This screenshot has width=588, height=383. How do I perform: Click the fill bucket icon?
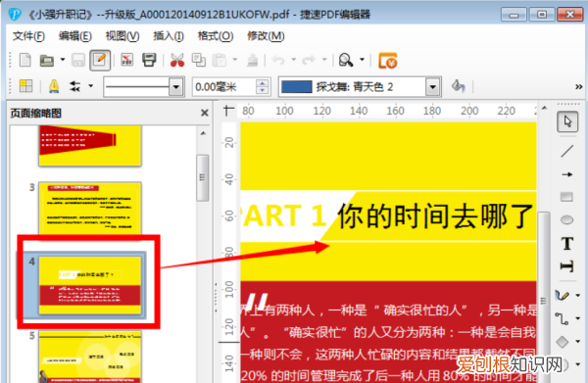(x=459, y=86)
